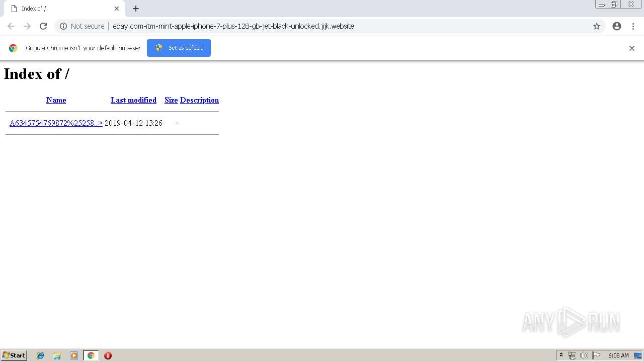644x362 pixels.
Task: Go forward using the browser forward arrow
Action: pos(27,26)
